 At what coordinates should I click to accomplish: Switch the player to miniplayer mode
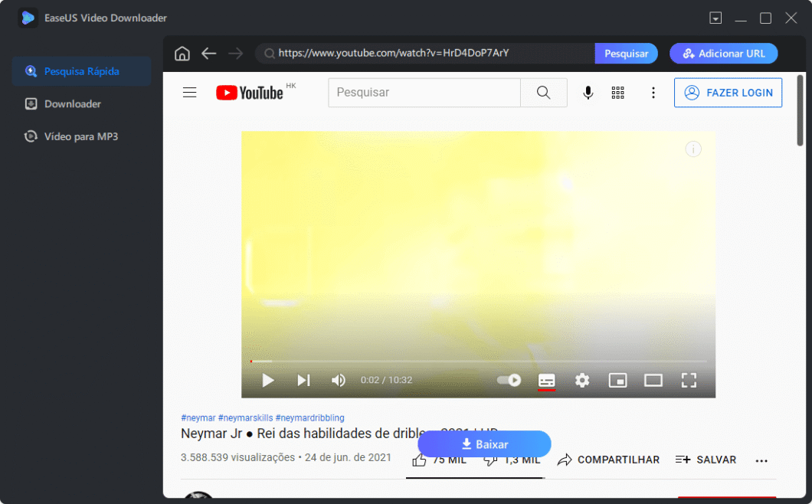[617, 380]
